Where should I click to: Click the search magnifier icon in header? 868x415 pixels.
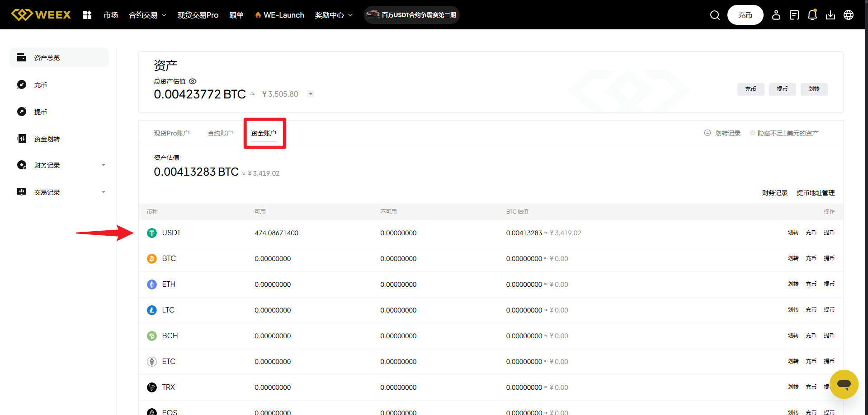715,15
